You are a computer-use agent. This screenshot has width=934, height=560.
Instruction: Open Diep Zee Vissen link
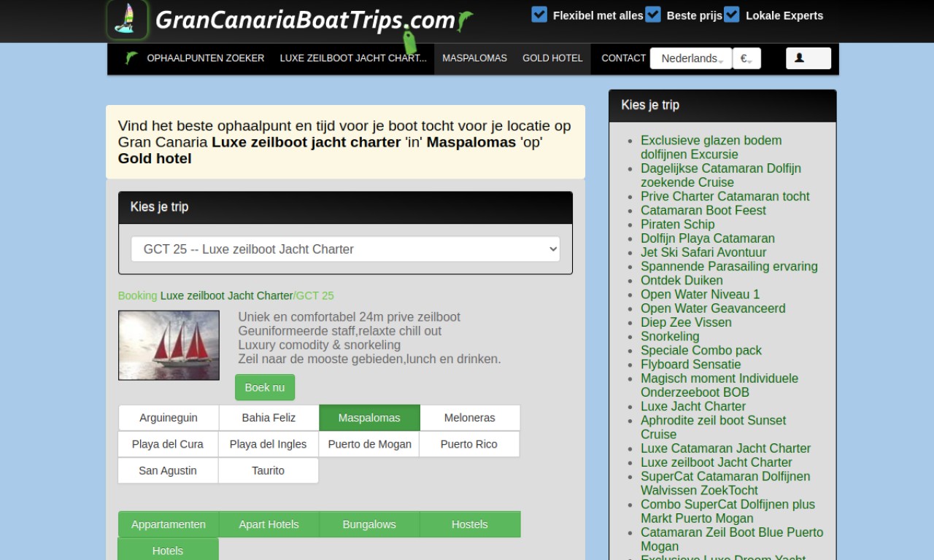click(686, 322)
